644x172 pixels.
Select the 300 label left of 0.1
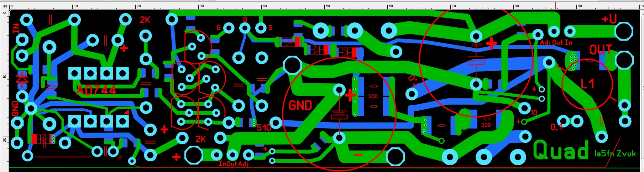click(x=486, y=125)
